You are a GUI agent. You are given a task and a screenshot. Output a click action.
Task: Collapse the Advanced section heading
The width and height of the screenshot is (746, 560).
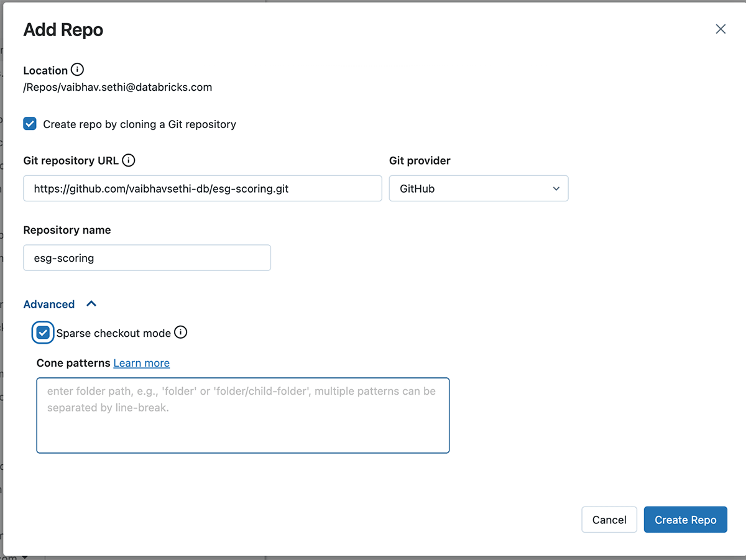tap(49, 305)
